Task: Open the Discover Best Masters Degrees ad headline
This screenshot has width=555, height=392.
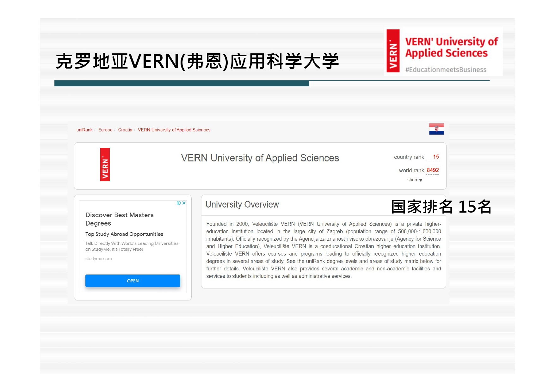Action: tap(119, 219)
